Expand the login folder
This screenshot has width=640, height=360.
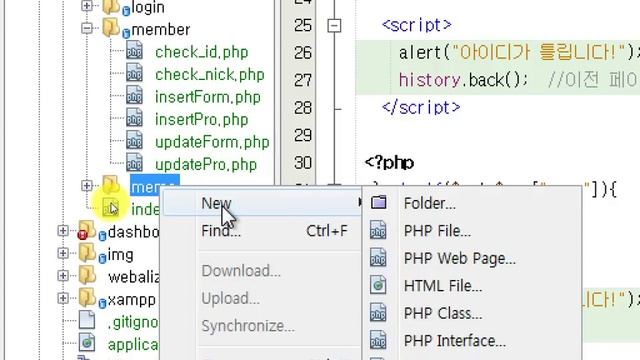tap(87, 6)
